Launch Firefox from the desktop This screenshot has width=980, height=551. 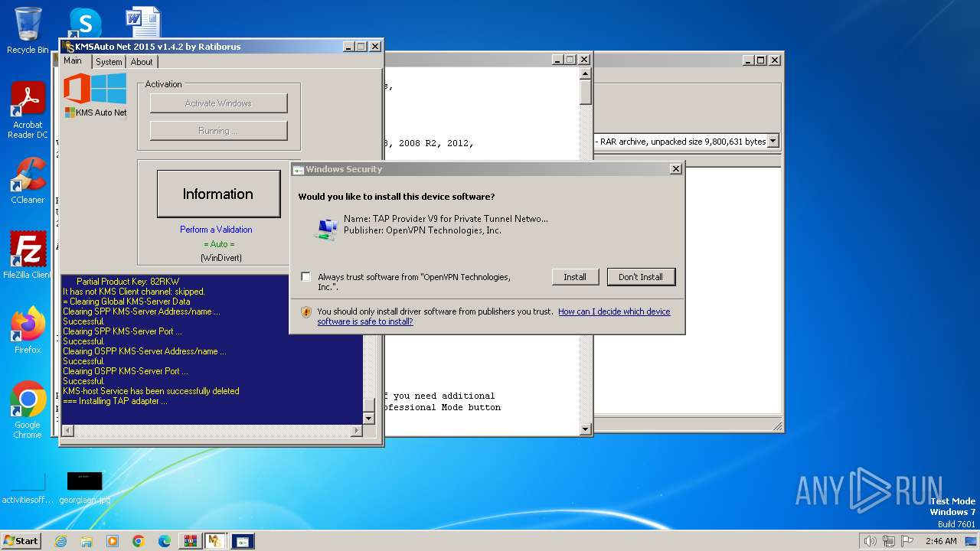click(x=28, y=331)
